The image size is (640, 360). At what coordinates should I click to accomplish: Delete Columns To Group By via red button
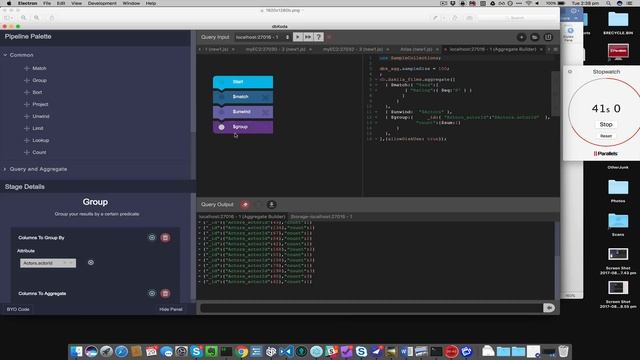[165, 238]
